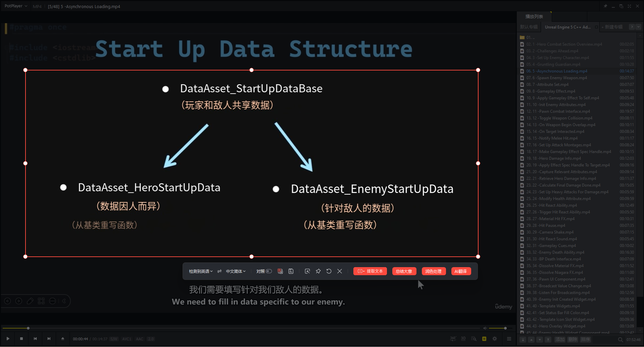Search the playlist with the magnifier icon
The width and height of the screenshot is (644, 347).
click(621, 340)
